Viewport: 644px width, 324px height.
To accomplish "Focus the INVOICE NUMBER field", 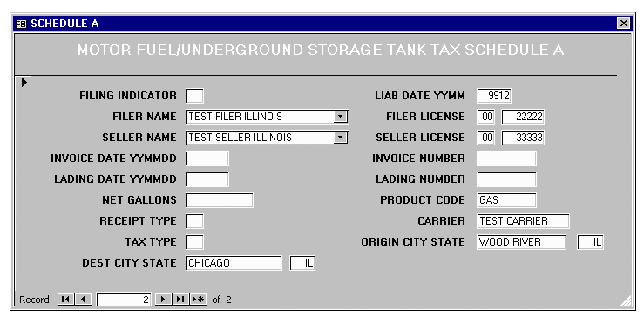I will (x=506, y=159).
